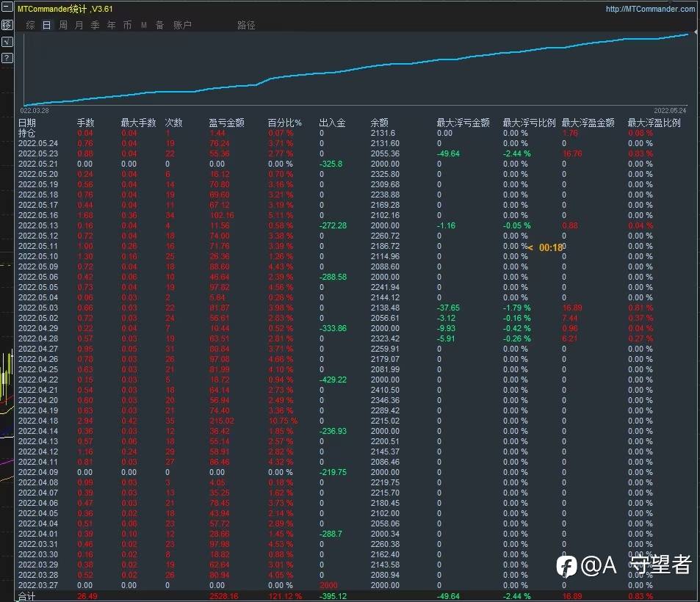The image size is (700, 602).
Task: Click the equity curve end point marker
Action: click(696, 32)
